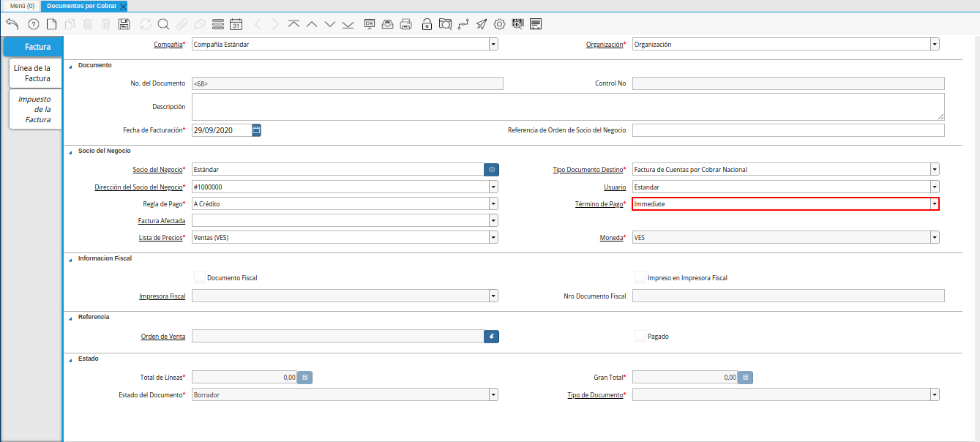
Task: Print the document using the printer icon
Action: [406, 24]
